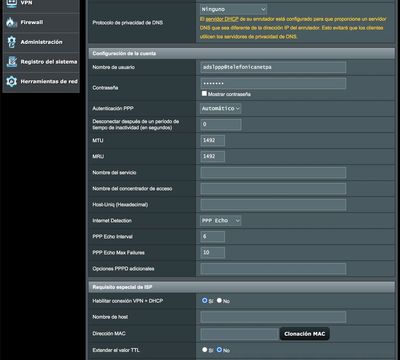Viewport: 400px width, 360px height.
Task: Click the Host-Uniq (Hexadecimal) field
Action: tap(273, 204)
